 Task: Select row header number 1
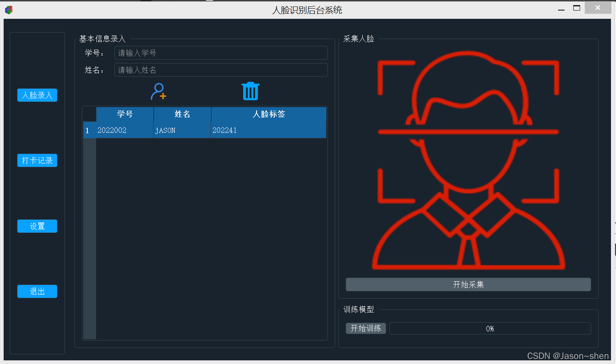[x=89, y=131]
